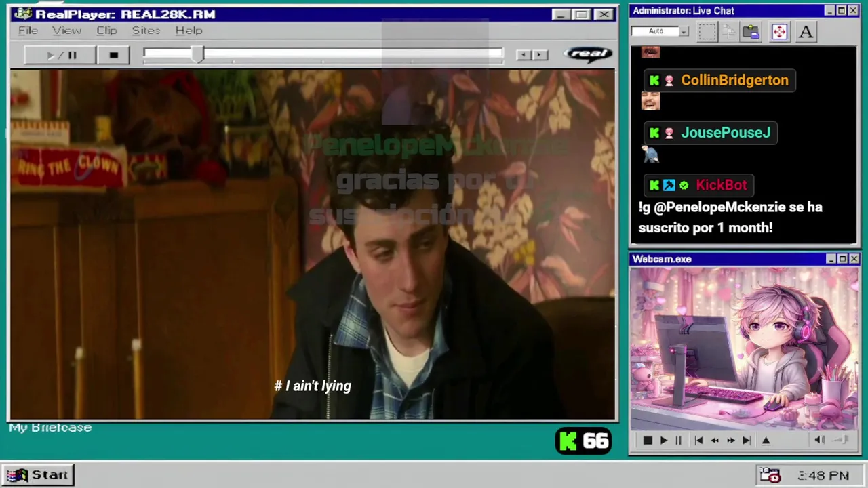
Task: Pause the Webcam.exe player
Action: (x=678, y=441)
